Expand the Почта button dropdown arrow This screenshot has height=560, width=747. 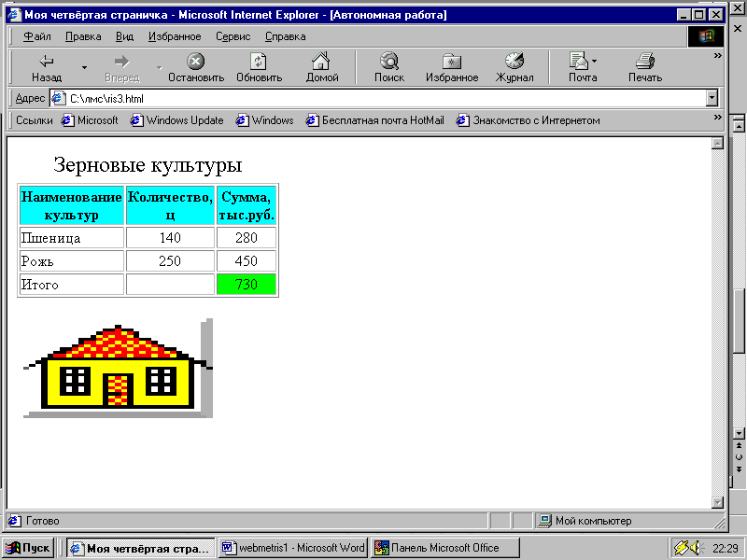pos(594,62)
